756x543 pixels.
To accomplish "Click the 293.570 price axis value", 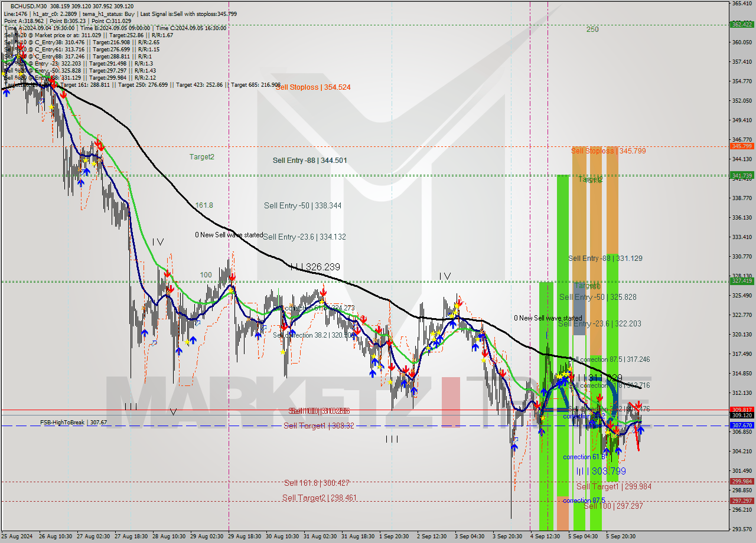I will [742, 529].
